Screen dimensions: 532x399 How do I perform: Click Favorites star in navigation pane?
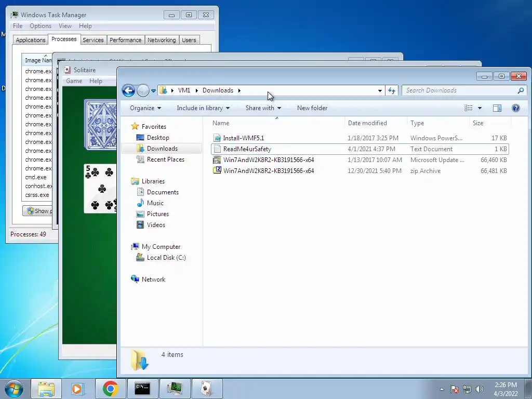135,126
